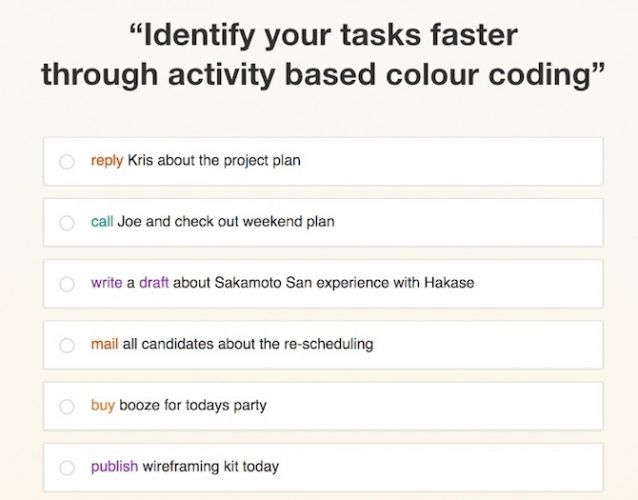Viewport: 638px width, 500px height.
Task: Select the text "Joe and check out weekend plan"
Action: (x=226, y=222)
